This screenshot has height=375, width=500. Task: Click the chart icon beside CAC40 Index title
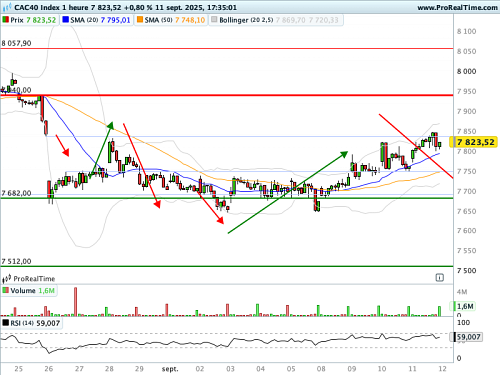point(7,7)
